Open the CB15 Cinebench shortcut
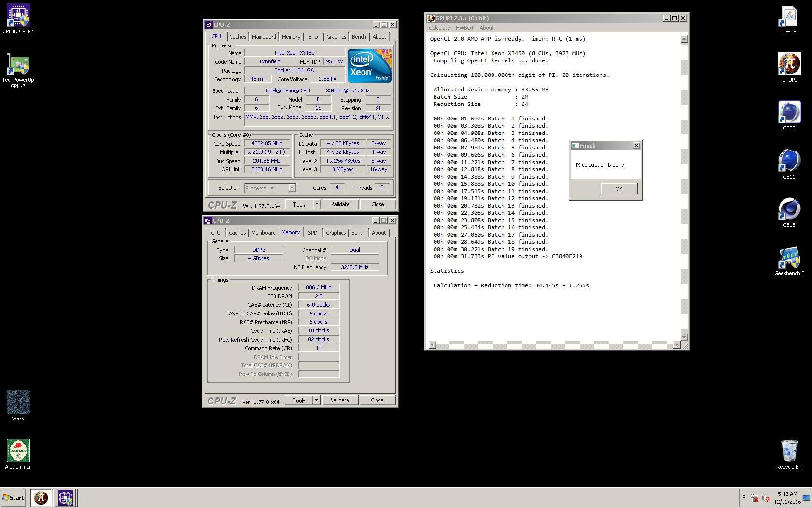The width and height of the screenshot is (812, 508). click(789, 213)
